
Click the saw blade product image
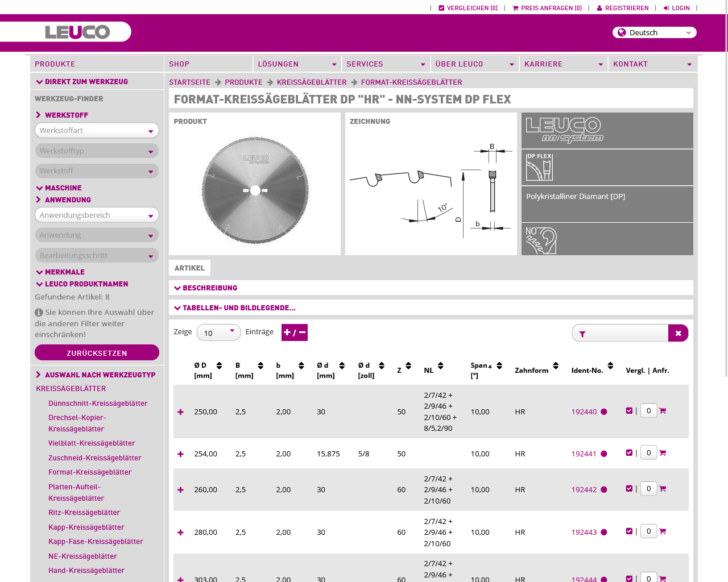(x=255, y=190)
